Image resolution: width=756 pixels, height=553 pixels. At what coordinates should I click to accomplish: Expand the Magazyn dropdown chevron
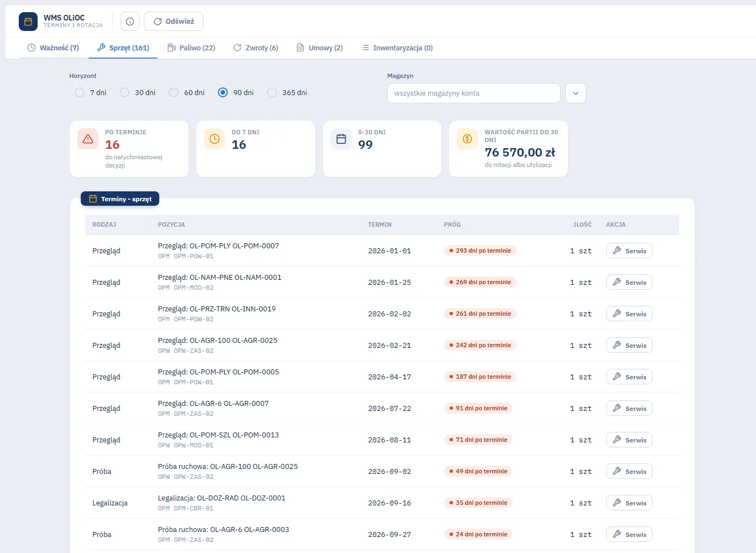[576, 93]
